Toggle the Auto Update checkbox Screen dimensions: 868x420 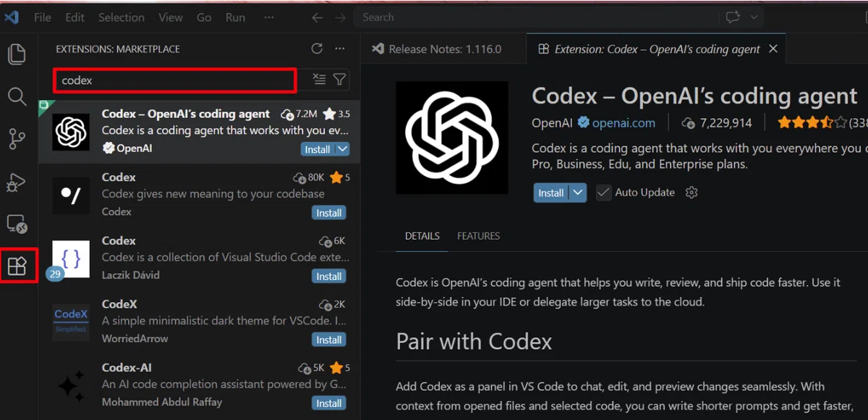tap(604, 193)
